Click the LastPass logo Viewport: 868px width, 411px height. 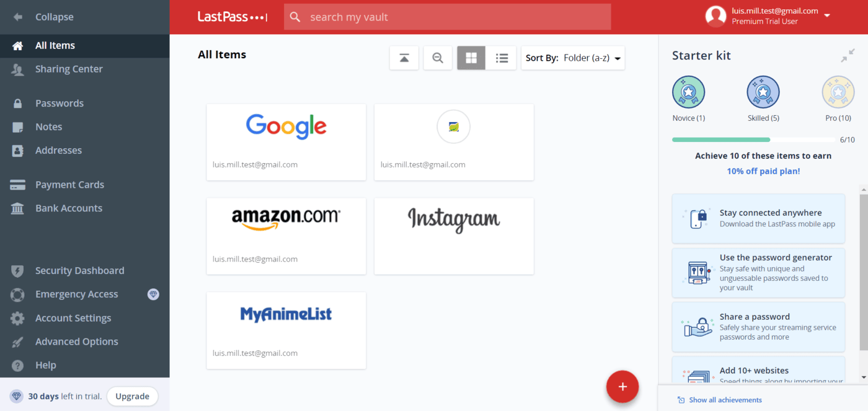[232, 17]
